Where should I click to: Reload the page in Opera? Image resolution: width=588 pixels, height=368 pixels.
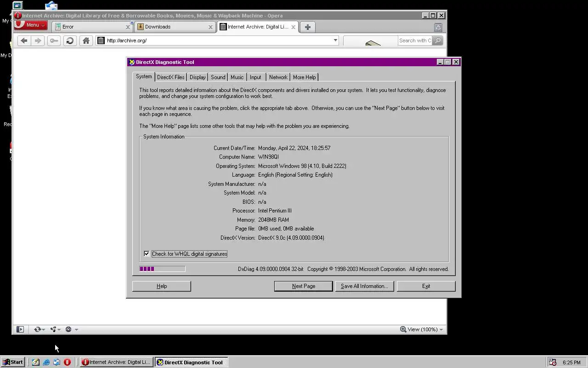(70, 40)
